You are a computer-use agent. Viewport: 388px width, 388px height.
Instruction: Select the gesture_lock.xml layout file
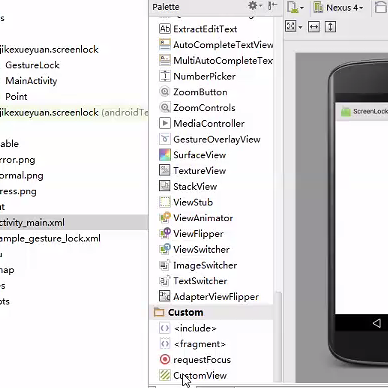click(50, 238)
